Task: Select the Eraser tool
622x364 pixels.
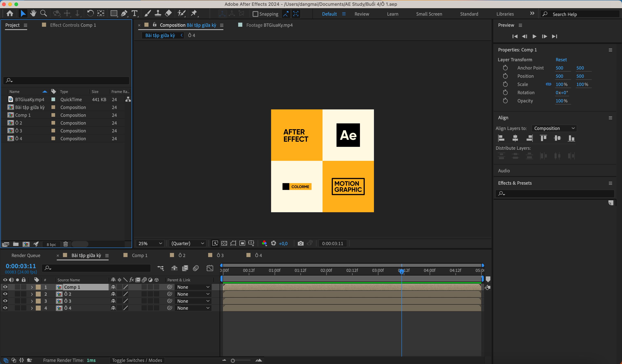Action: coord(168,13)
